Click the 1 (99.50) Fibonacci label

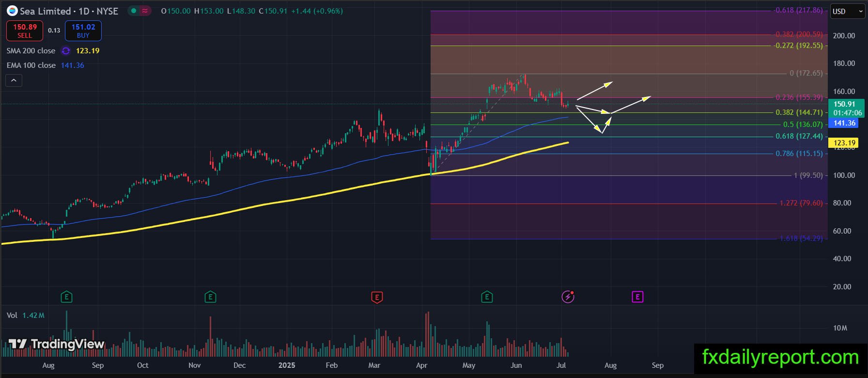pyautogui.click(x=808, y=175)
